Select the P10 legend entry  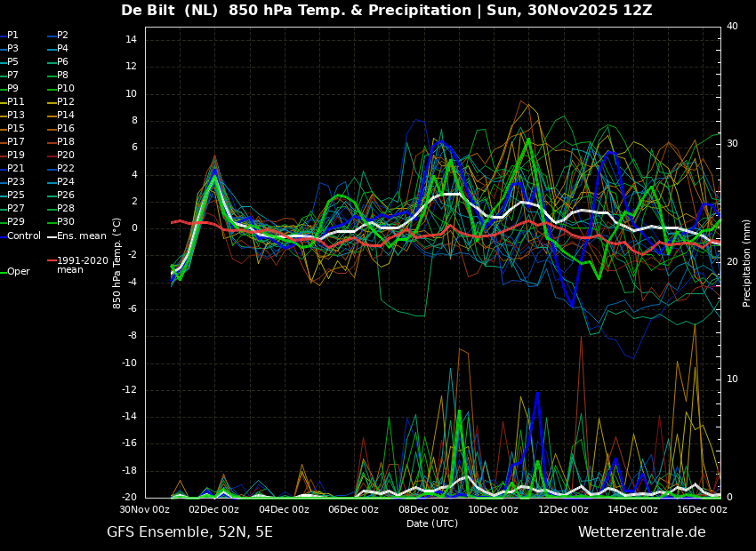[x=66, y=89]
